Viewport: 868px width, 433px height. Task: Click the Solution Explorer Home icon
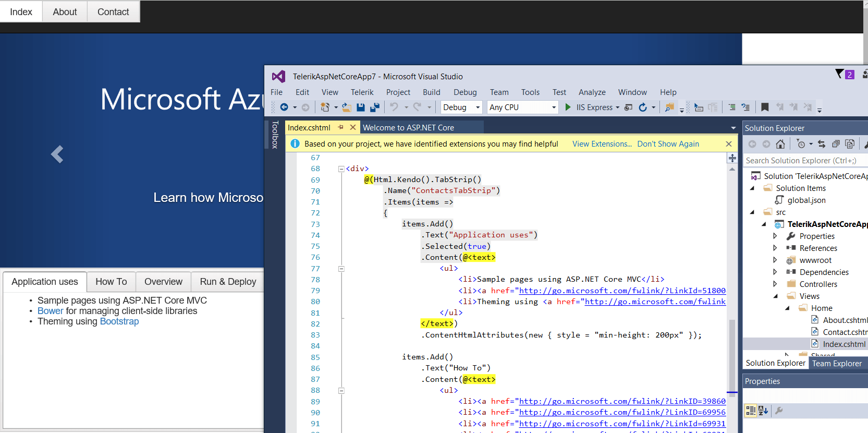[780, 144]
